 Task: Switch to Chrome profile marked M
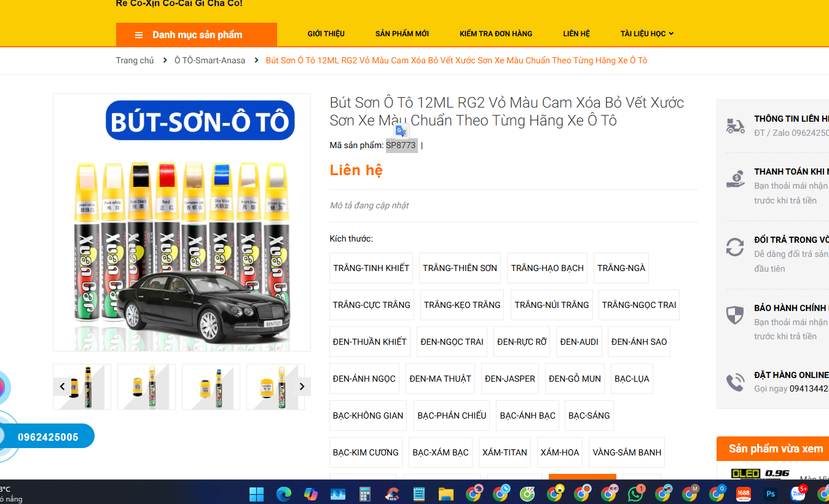[x=690, y=494]
